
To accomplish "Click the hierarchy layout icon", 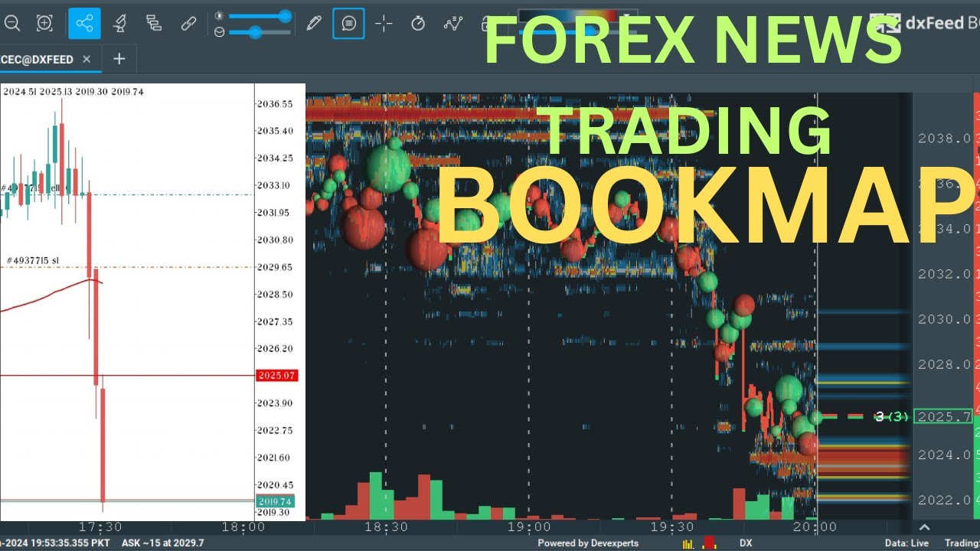I will tap(154, 24).
